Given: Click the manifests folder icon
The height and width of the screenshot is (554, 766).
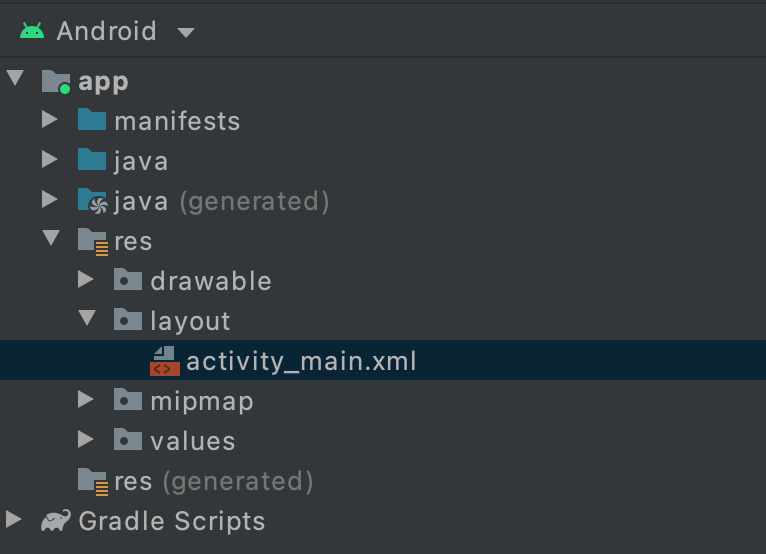Looking at the screenshot, I should [x=92, y=121].
